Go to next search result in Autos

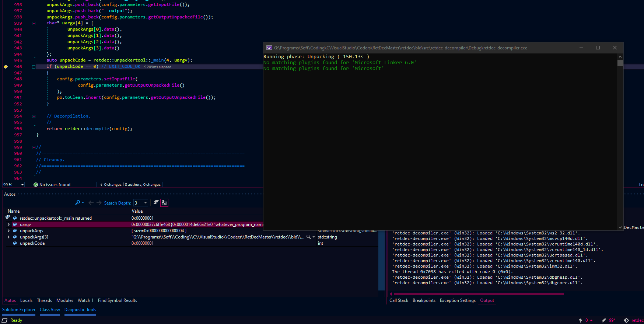(x=99, y=203)
